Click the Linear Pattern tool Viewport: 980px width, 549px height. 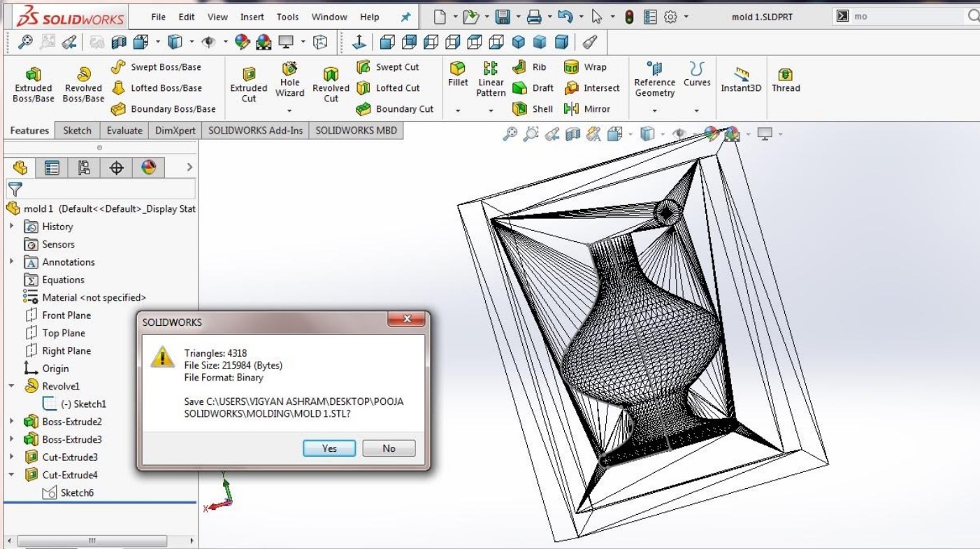click(x=491, y=79)
